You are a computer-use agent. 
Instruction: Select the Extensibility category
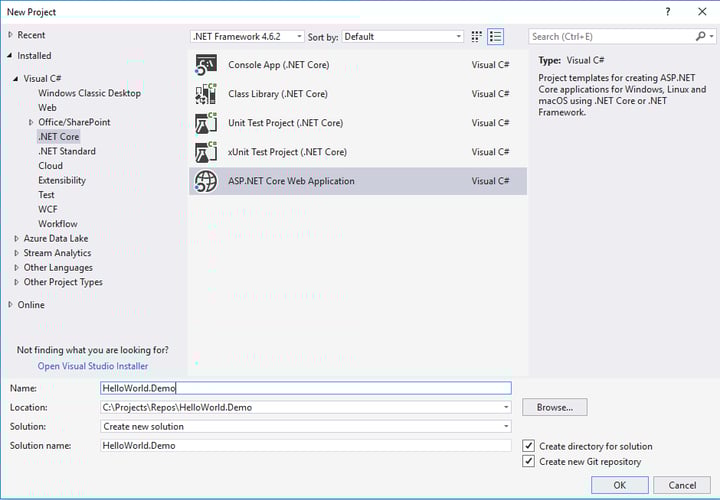(x=62, y=180)
